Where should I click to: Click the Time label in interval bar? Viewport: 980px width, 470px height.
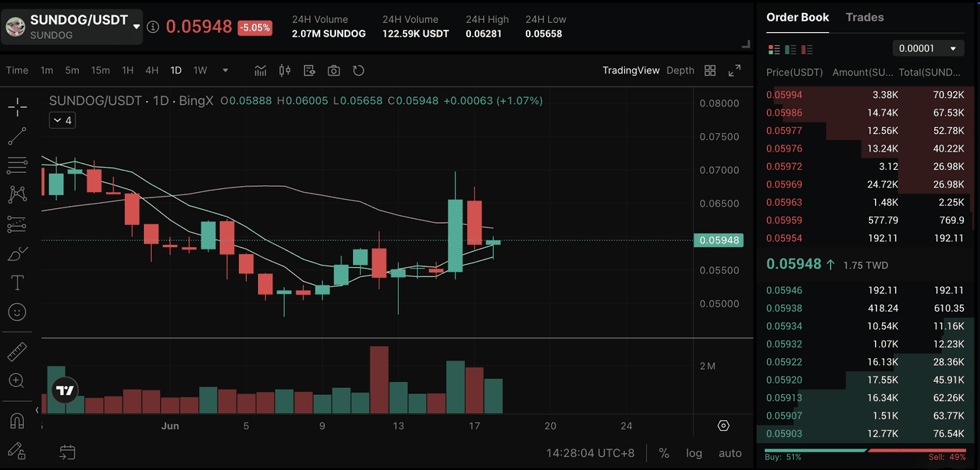click(17, 70)
